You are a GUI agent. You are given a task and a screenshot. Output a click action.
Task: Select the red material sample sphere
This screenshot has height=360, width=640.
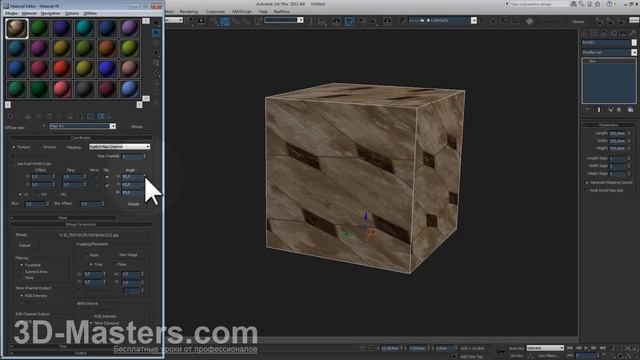tap(62, 69)
